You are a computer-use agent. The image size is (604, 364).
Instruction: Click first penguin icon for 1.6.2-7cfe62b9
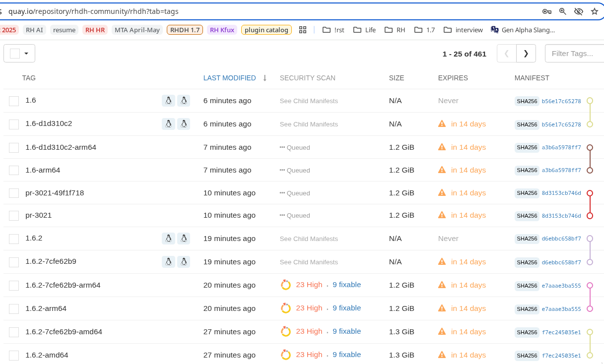(168, 262)
